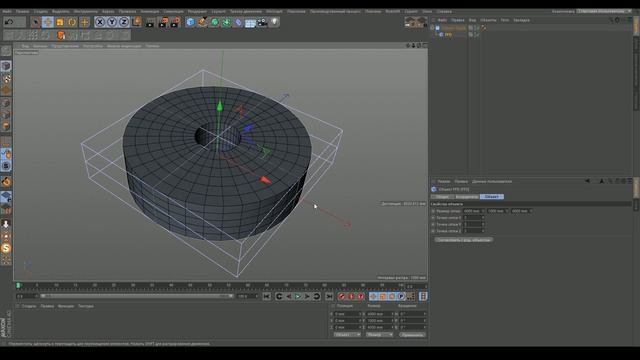Render the active view
Viewport: 640px width, 360px height.
point(150,22)
